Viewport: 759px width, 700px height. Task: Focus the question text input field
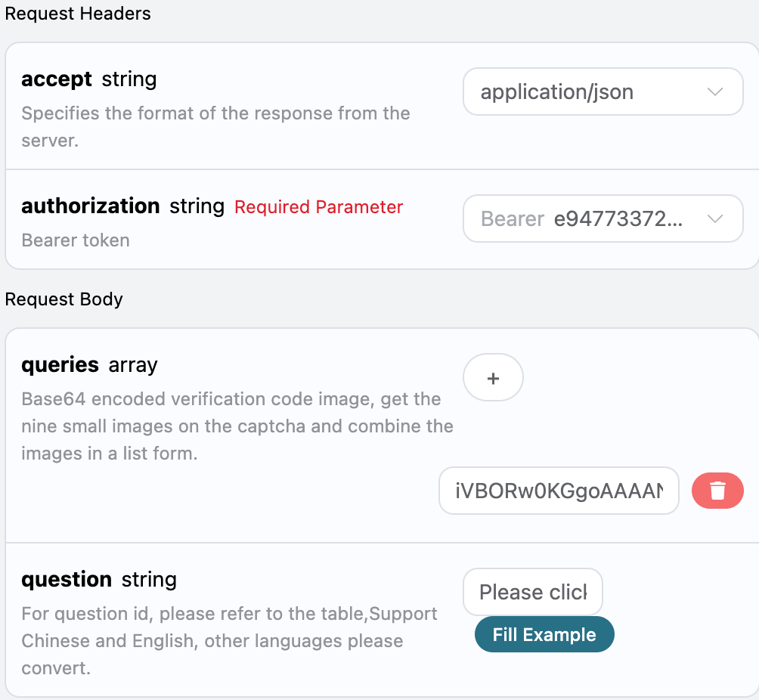[x=532, y=592]
